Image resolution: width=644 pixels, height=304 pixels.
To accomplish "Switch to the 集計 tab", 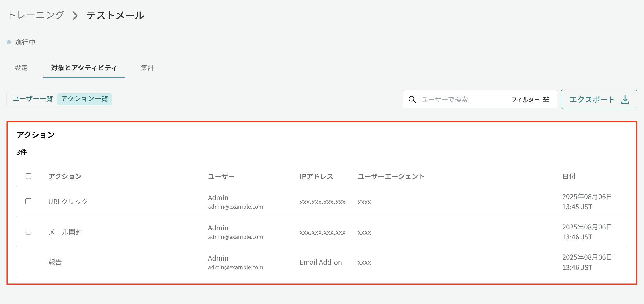I will [x=148, y=68].
